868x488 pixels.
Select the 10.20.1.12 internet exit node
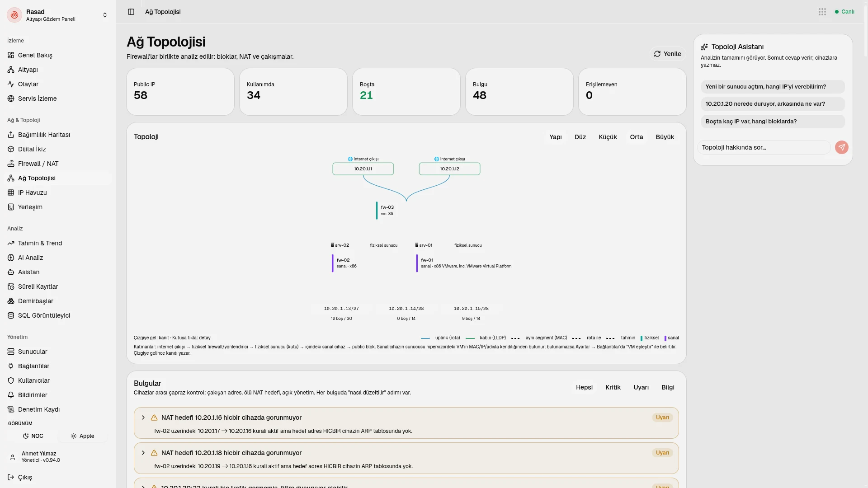point(449,169)
